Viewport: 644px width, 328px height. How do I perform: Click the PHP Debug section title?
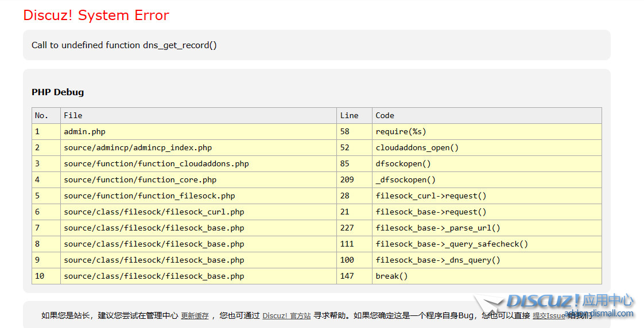[x=57, y=92]
